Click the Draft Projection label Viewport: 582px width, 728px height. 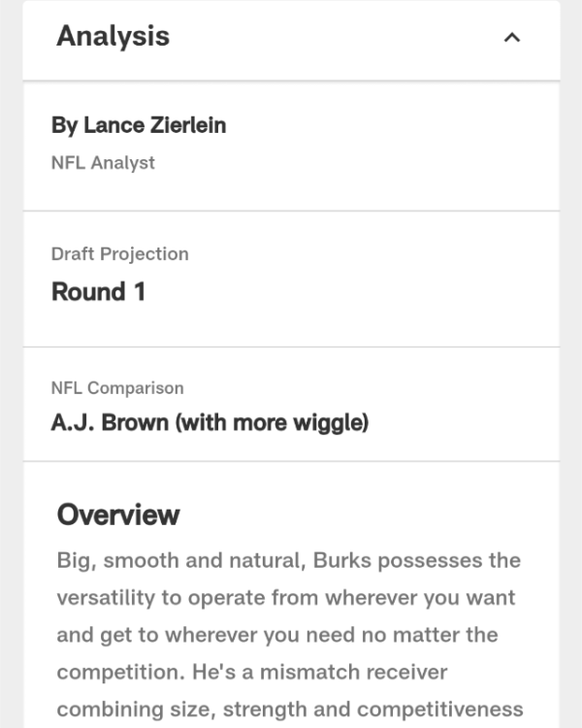tap(119, 254)
